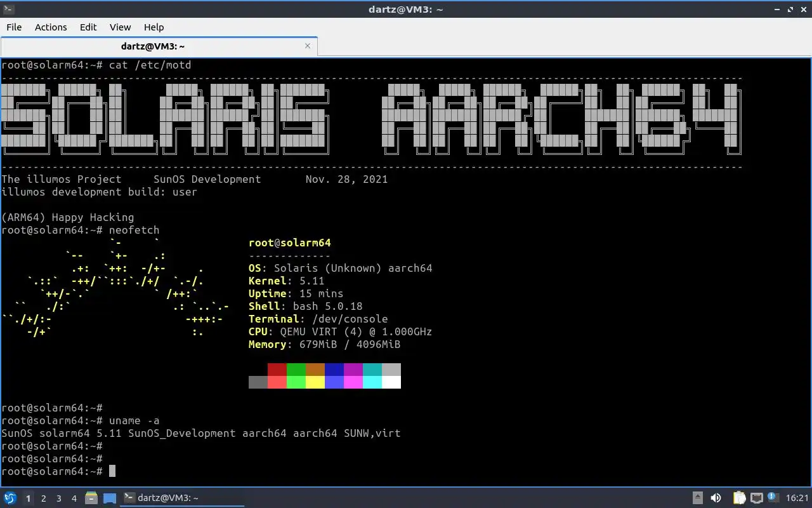Open the Help menu
812x508 pixels.
pyautogui.click(x=154, y=27)
